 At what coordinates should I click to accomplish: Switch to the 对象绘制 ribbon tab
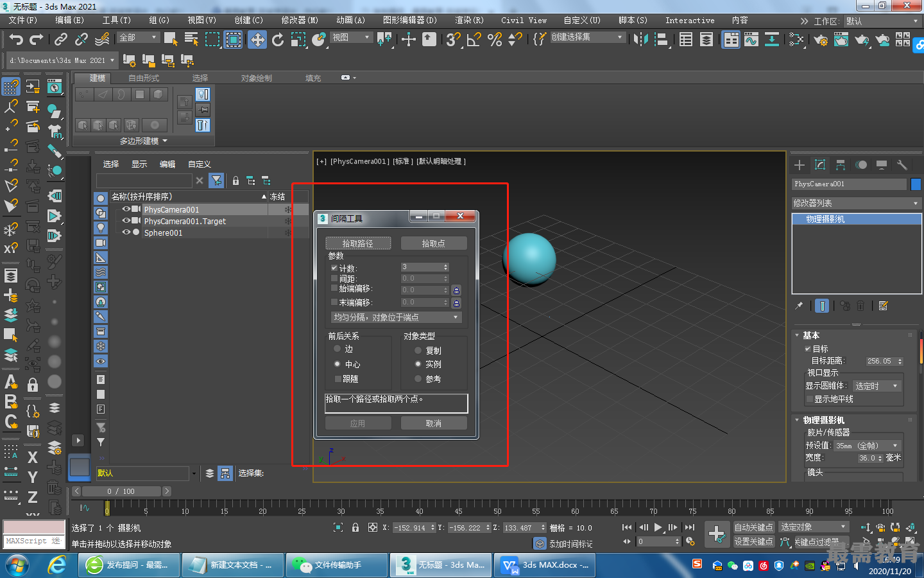257,78
